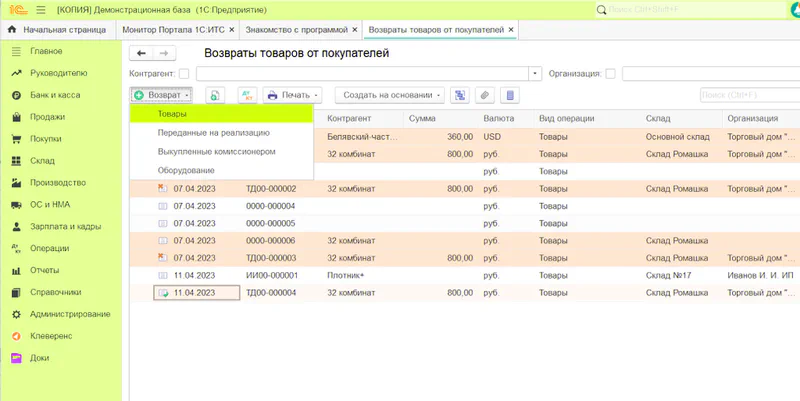
Task: Enable the Контрагент filter checkbox
Action: 184,74
